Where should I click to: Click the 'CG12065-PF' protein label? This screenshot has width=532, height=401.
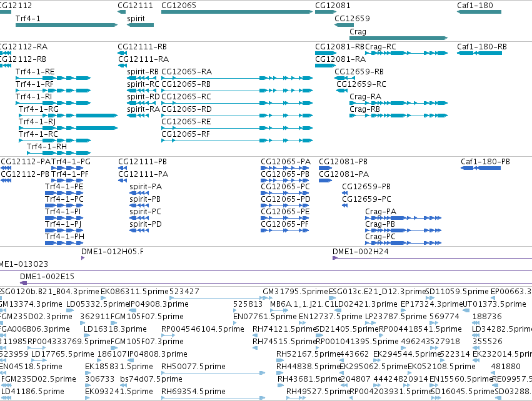pyautogui.click(x=284, y=224)
